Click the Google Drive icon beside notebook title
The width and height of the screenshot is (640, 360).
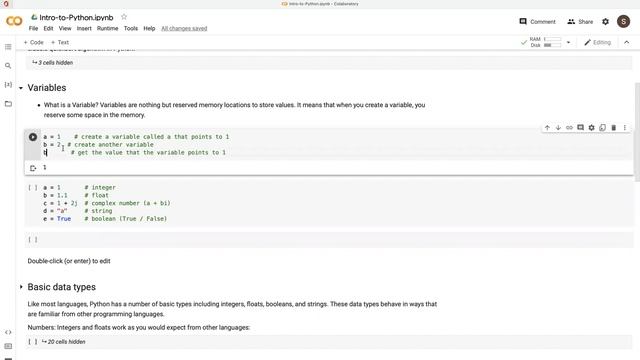point(34,17)
